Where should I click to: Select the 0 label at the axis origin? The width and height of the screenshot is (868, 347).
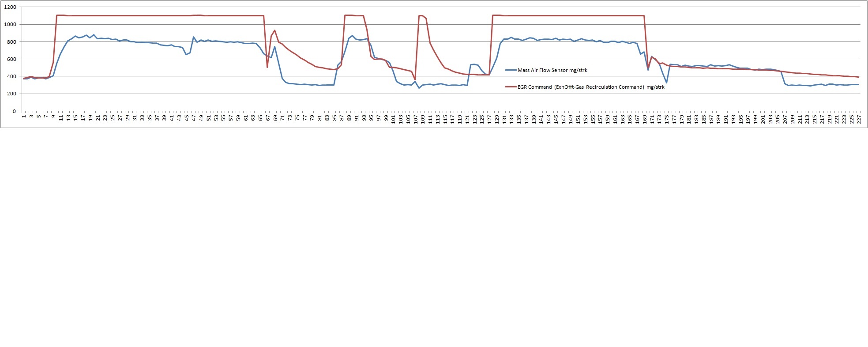[x=14, y=111]
